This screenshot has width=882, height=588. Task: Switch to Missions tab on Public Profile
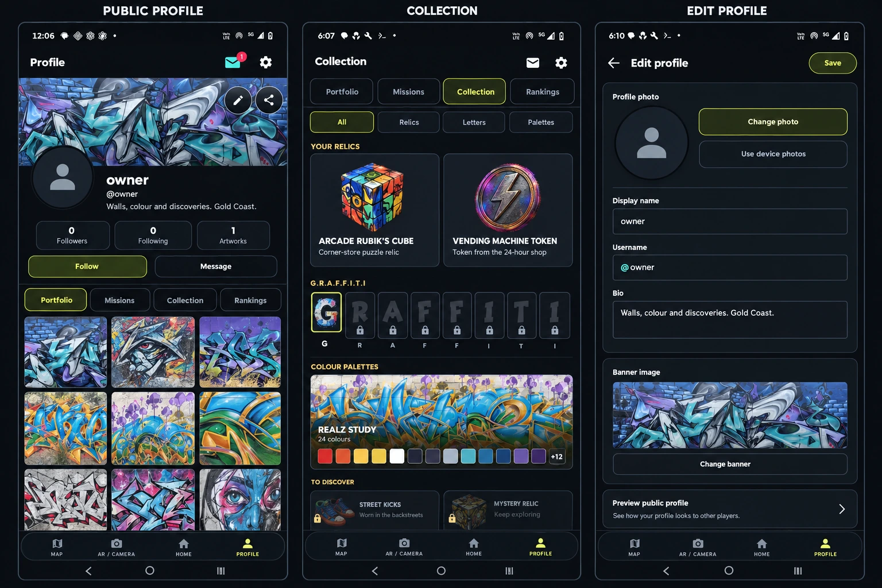click(119, 300)
